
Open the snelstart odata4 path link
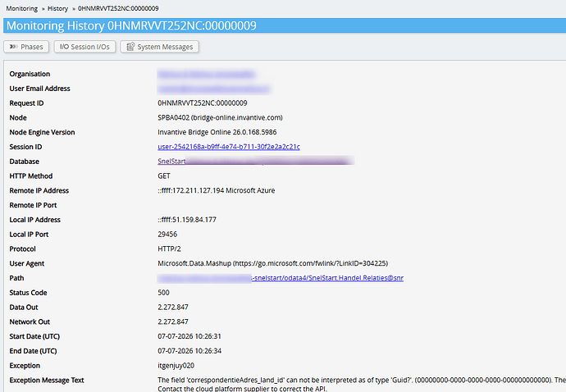(327, 278)
